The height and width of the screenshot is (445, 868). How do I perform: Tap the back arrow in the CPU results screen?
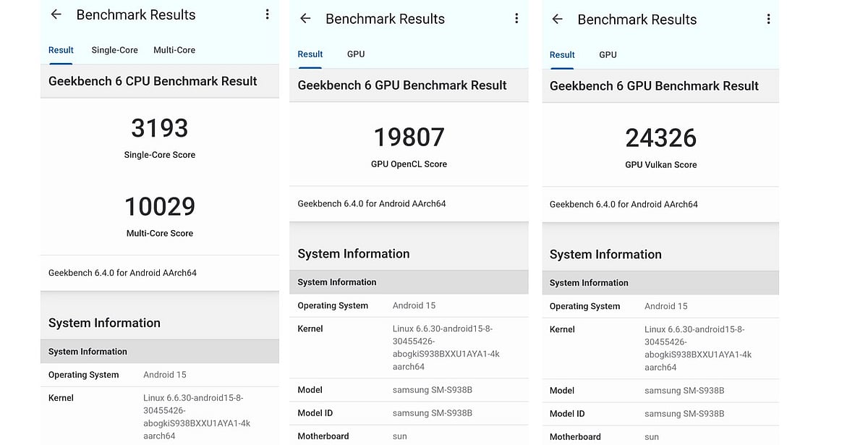(56, 14)
